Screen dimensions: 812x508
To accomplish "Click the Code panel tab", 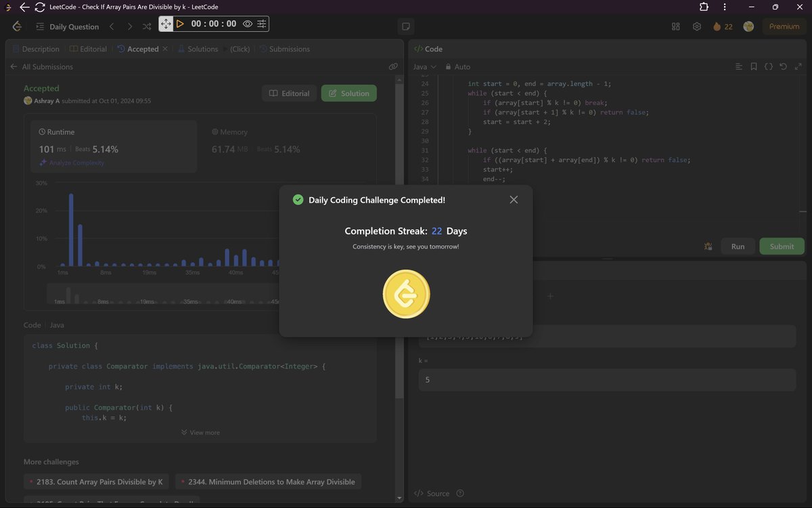I will [x=428, y=49].
